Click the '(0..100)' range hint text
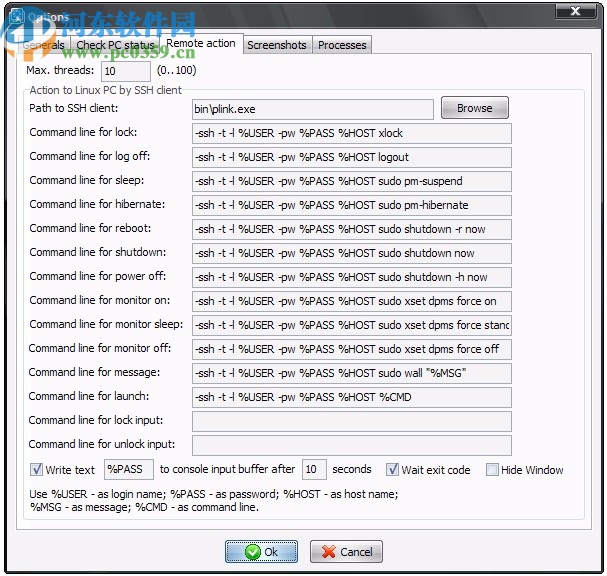Screen dimensions: 607x576 (x=177, y=70)
